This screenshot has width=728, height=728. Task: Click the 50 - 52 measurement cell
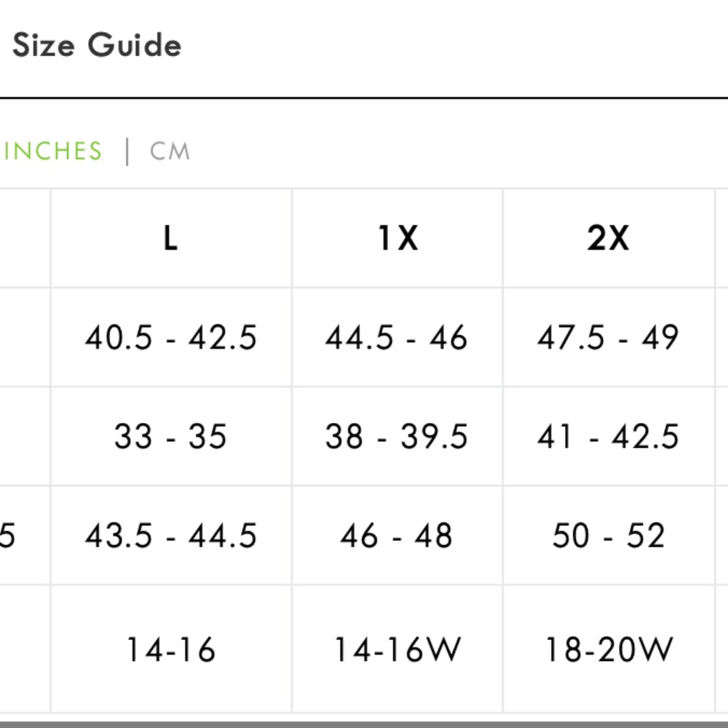click(x=608, y=536)
